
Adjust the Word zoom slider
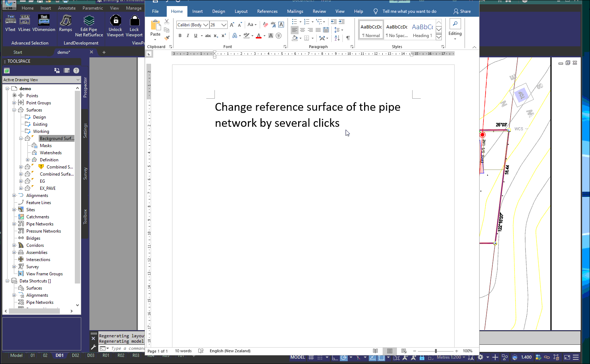pos(436,351)
